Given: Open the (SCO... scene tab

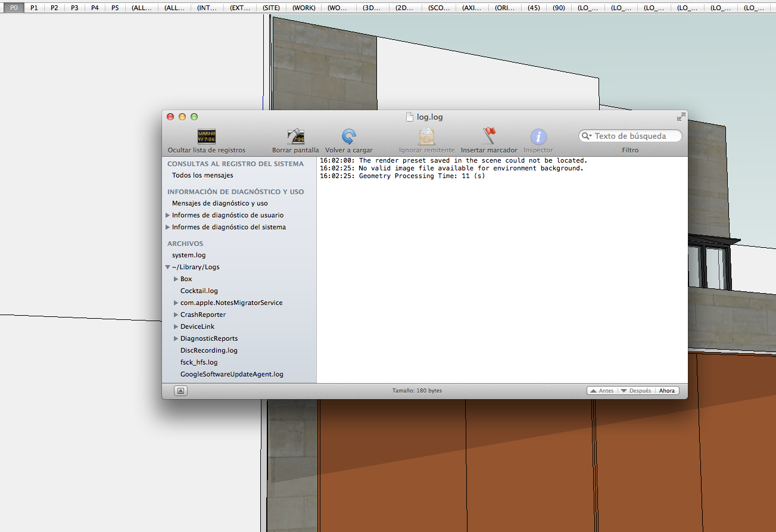Looking at the screenshot, I should tap(438, 8).
